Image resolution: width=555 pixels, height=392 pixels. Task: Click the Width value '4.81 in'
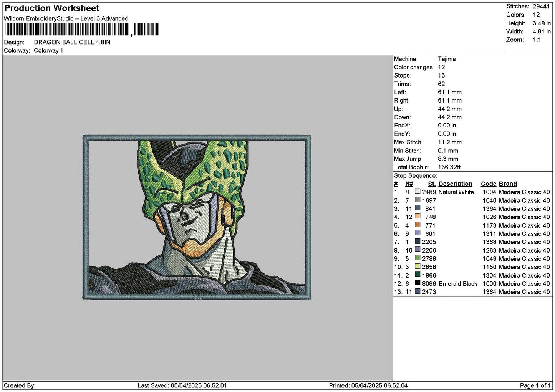(x=542, y=31)
